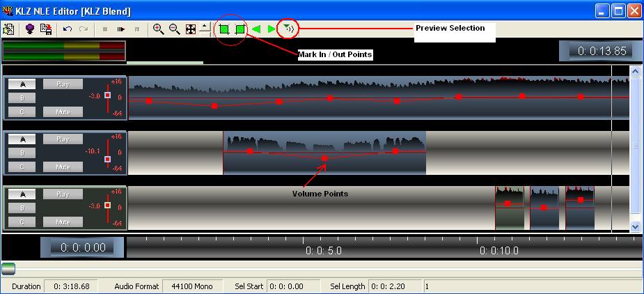
Task: Mute the first track
Action: coord(63,112)
